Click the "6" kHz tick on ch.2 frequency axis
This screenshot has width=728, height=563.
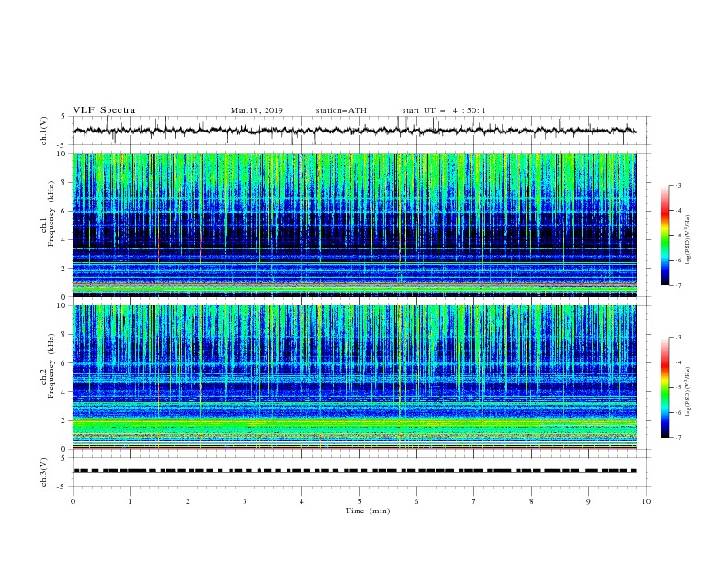click(64, 362)
